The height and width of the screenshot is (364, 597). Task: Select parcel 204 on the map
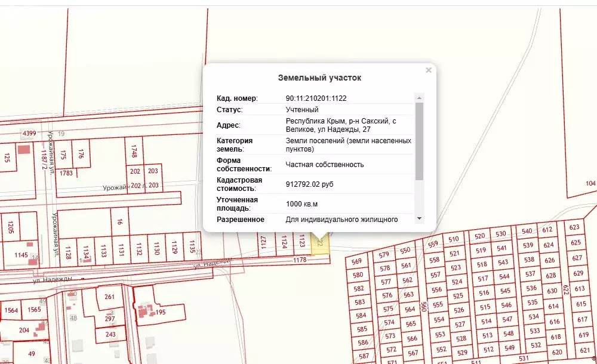click(x=24, y=330)
